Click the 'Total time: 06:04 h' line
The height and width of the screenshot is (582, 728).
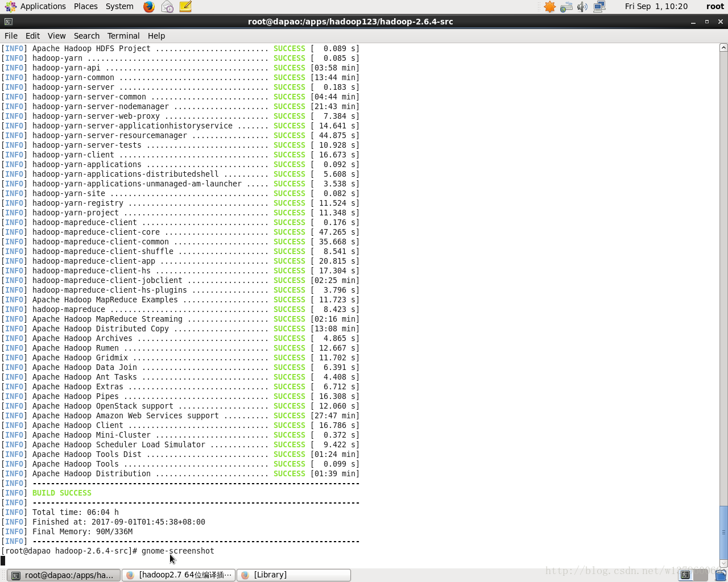point(76,512)
